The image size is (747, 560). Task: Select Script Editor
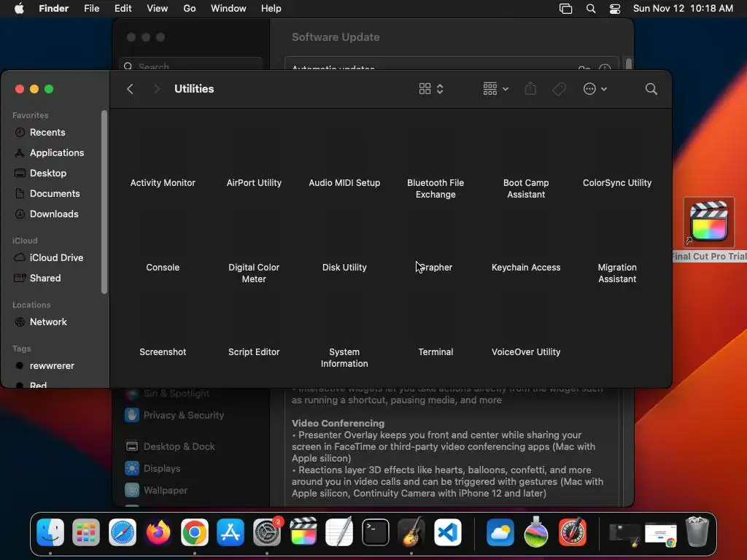pos(254,352)
